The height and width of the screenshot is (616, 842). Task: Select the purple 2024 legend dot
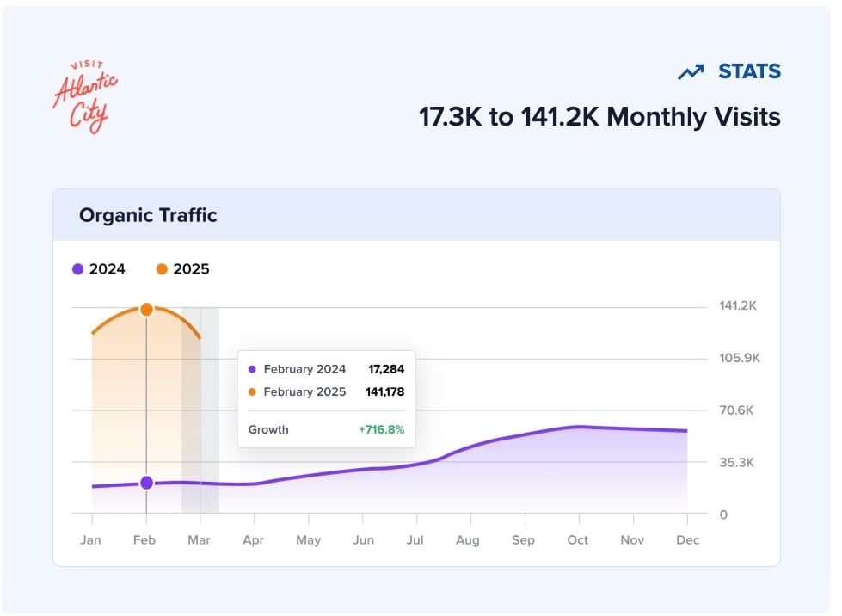77,268
